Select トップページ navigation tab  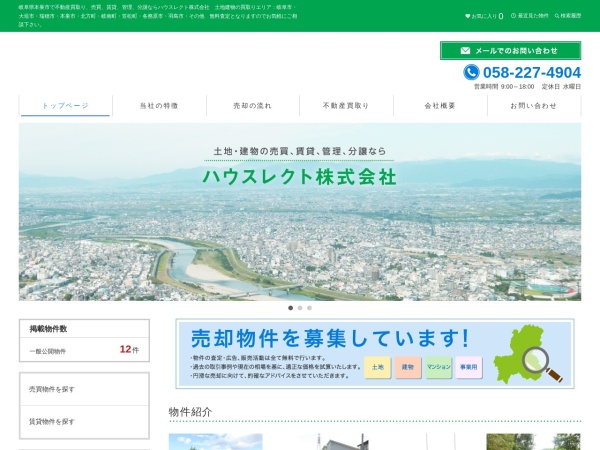pos(65,106)
